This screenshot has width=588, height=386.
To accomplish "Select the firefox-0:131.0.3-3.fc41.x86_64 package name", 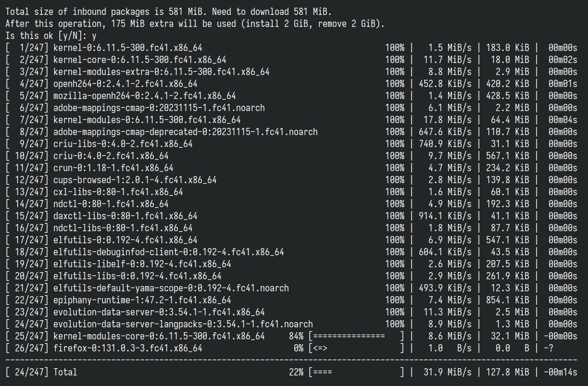I will tap(128, 348).
